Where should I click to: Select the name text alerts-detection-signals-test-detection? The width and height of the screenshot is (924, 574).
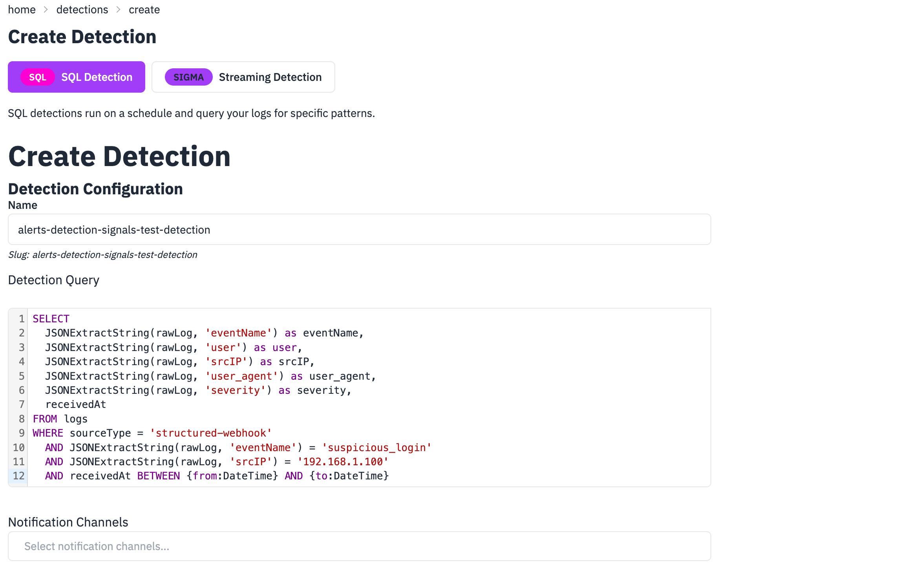point(113,230)
